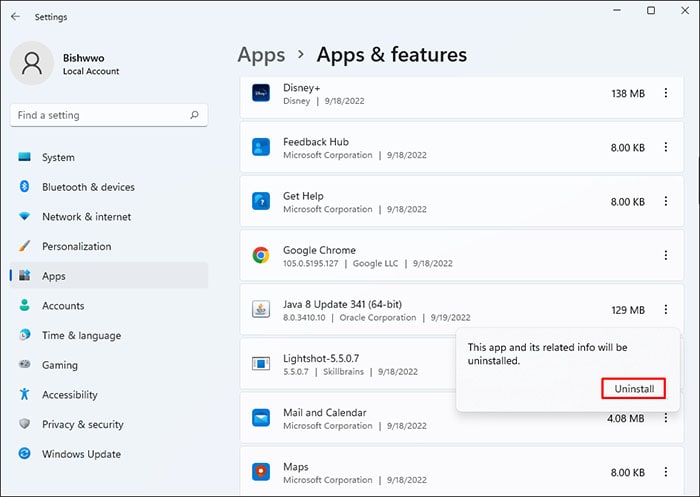The height and width of the screenshot is (497, 700).
Task: Click the Bluetooth icon in sidebar
Action: 25,186
